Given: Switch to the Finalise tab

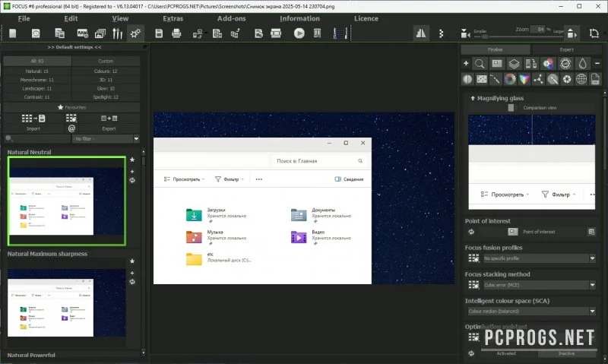Looking at the screenshot, I should pyautogui.click(x=496, y=49).
